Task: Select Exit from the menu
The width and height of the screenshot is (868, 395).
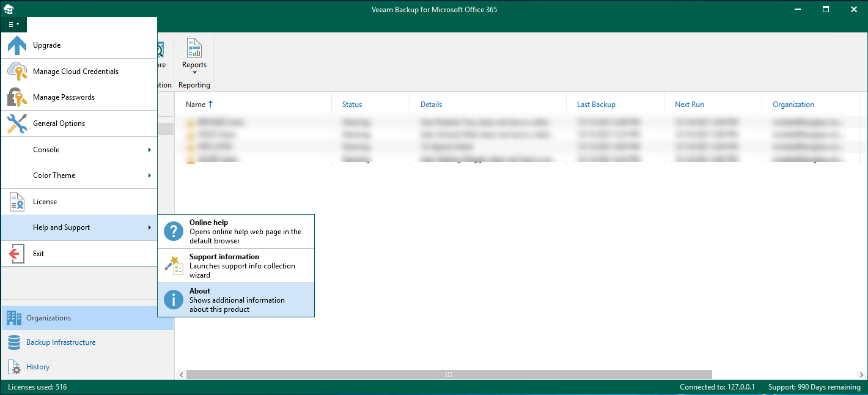Action: (79, 254)
